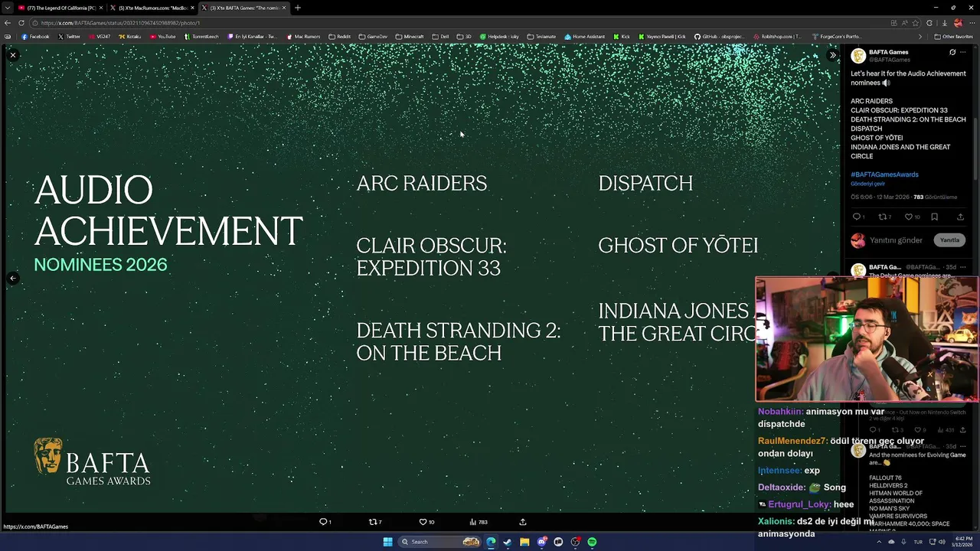The height and width of the screenshot is (551, 980).
Task: Select the BAFTA Games X tab
Action: pyautogui.click(x=243, y=8)
